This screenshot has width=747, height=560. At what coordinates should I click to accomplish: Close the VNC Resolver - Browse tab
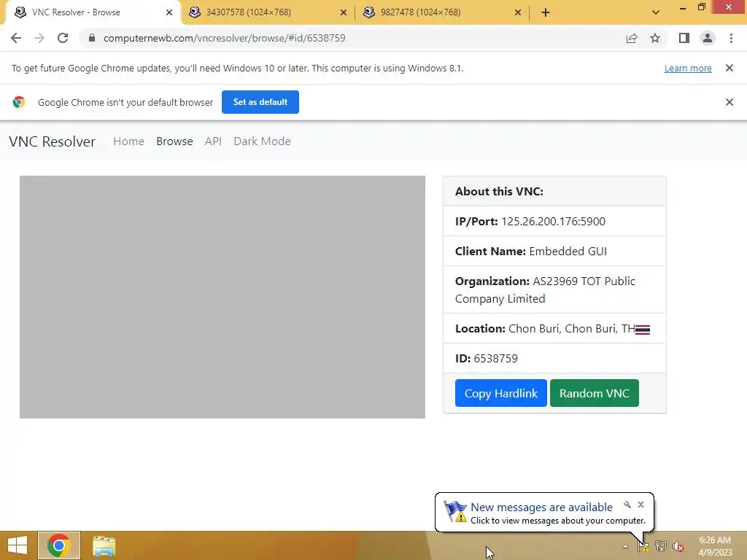click(x=169, y=12)
